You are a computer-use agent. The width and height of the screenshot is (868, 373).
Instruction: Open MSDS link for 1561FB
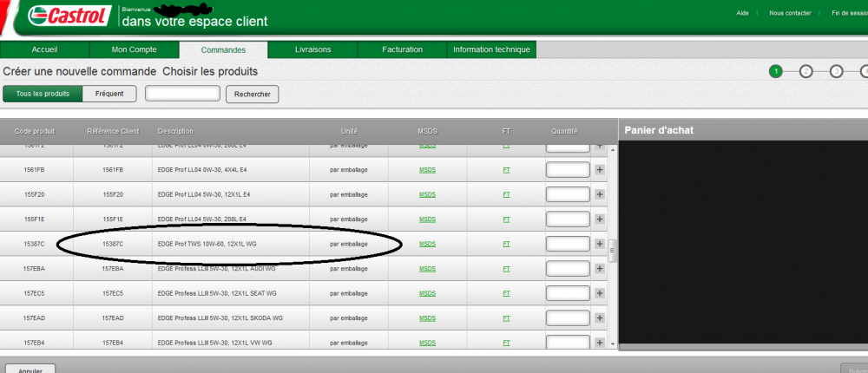[x=427, y=170]
